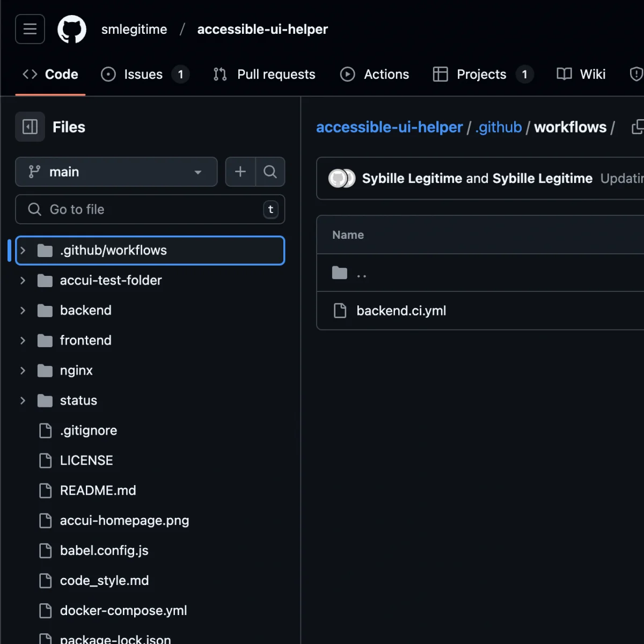This screenshot has width=644, height=644.
Task: Open accessible-ui-helper repository header link
Action: coord(262,29)
